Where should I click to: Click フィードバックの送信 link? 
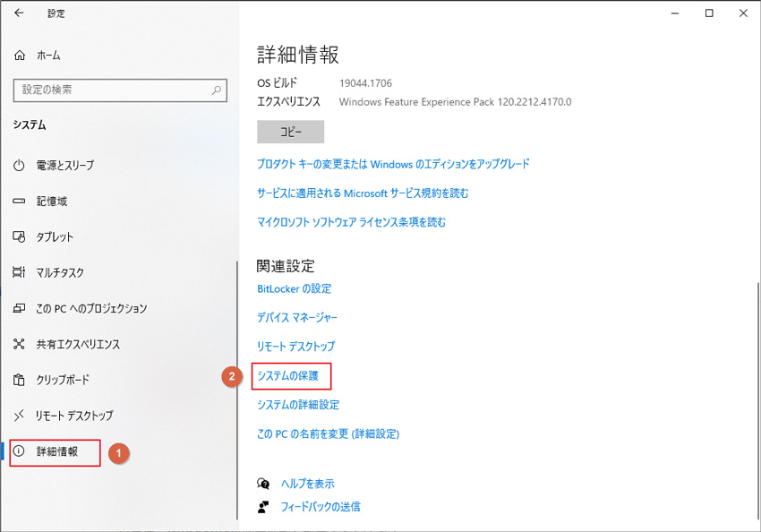pyautogui.click(x=321, y=507)
